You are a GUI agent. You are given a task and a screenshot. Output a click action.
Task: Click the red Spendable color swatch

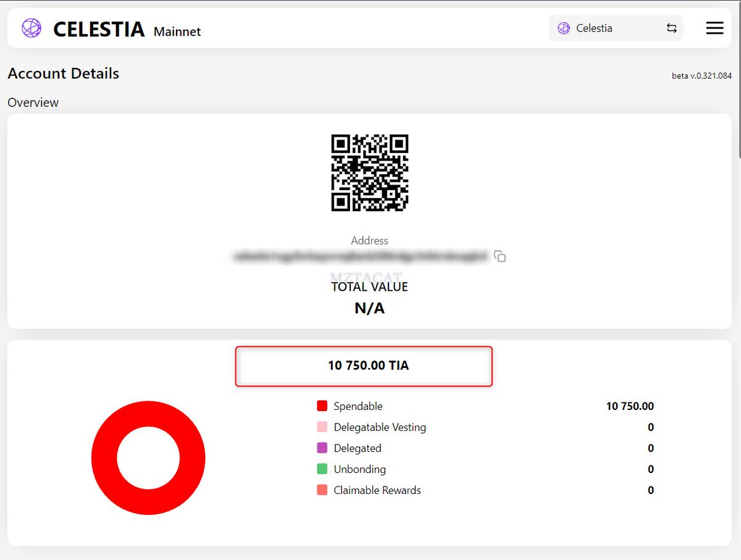click(x=322, y=406)
